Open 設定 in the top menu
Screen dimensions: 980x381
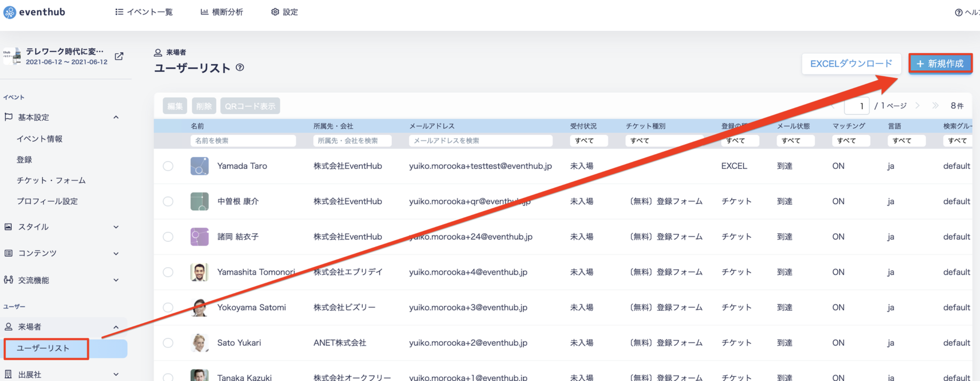284,12
